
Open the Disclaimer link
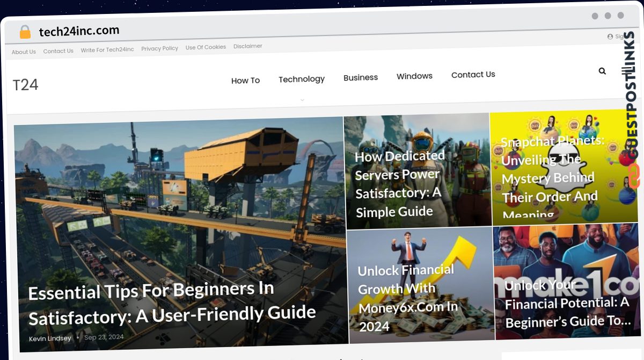tap(248, 46)
